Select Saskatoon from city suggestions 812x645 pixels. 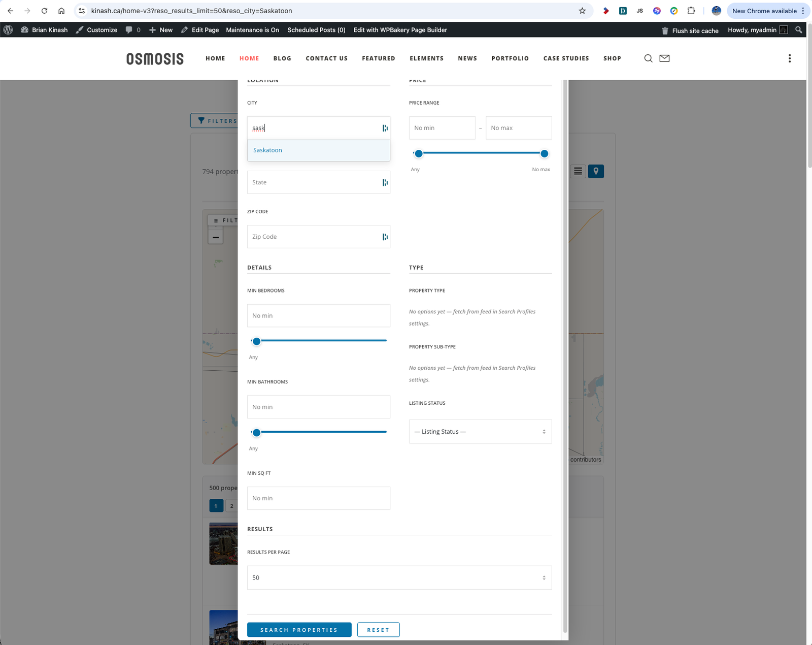(x=268, y=150)
